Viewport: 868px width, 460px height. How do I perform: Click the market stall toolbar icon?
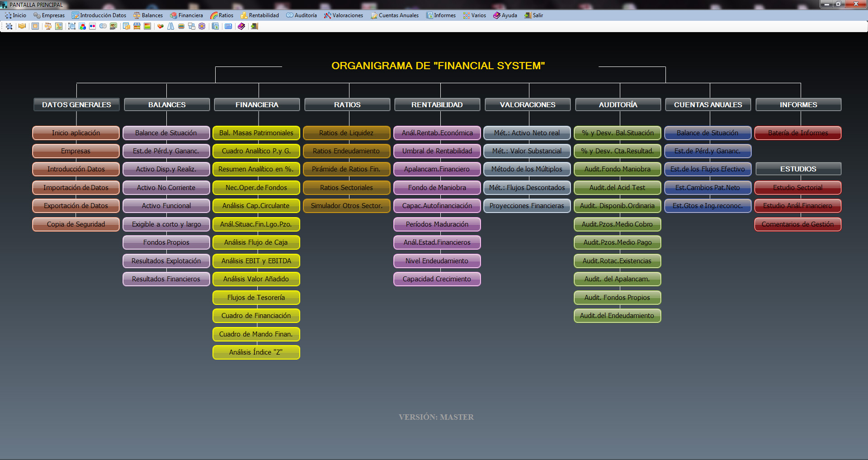point(137,26)
